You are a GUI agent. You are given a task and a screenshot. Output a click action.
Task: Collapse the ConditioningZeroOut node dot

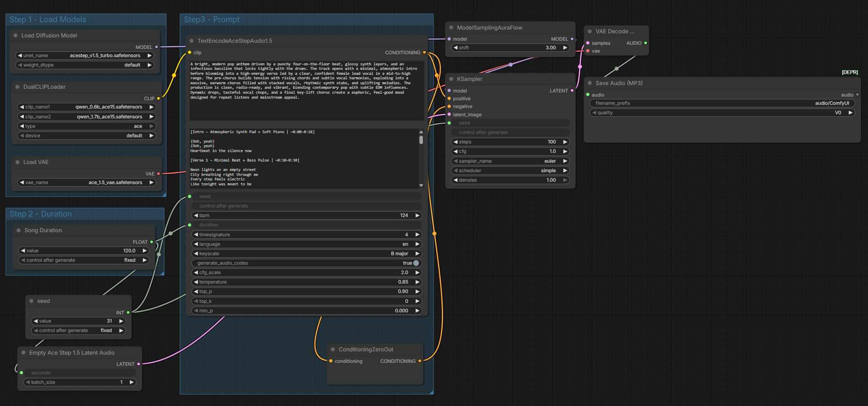(x=333, y=349)
